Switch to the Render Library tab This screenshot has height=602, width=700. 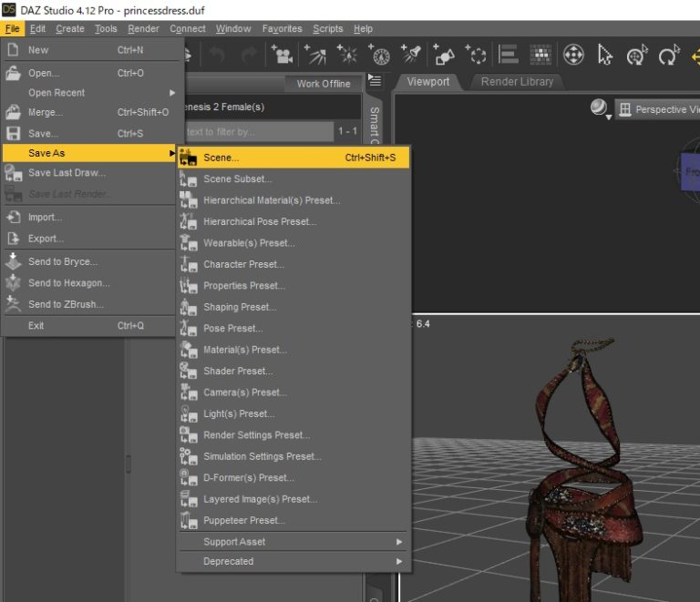coord(517,81)
